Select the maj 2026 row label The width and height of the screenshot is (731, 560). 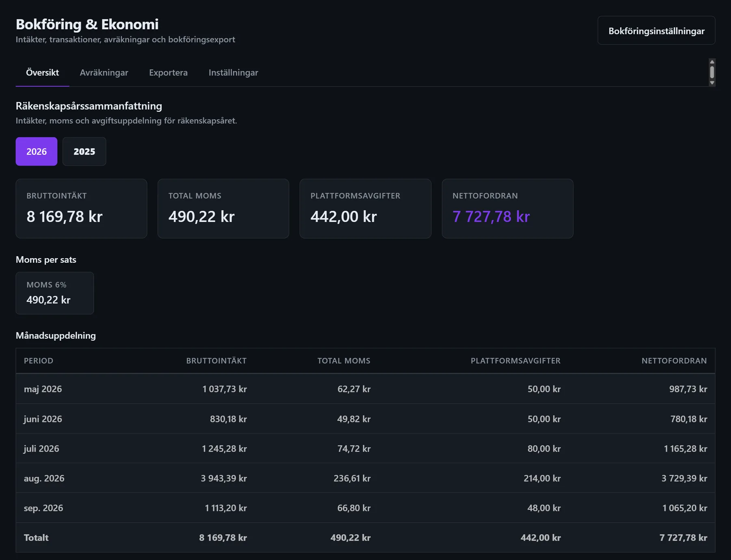point(43,389)
